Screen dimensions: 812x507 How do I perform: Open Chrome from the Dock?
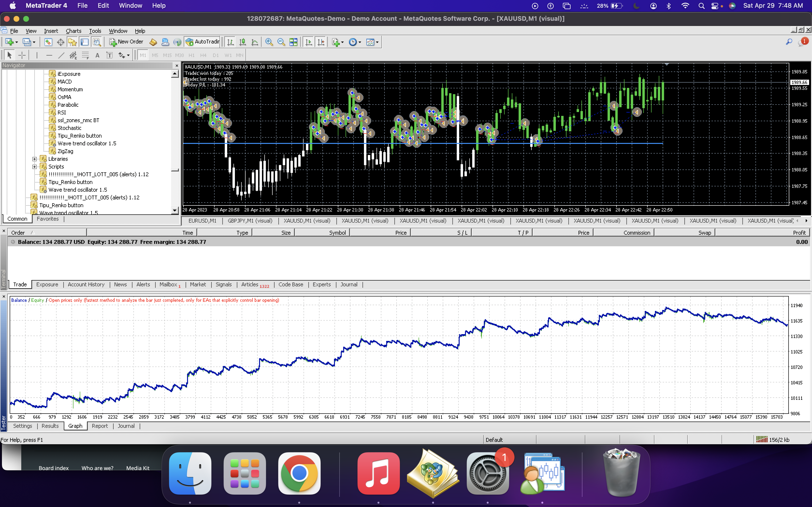(x=299, y=473)
